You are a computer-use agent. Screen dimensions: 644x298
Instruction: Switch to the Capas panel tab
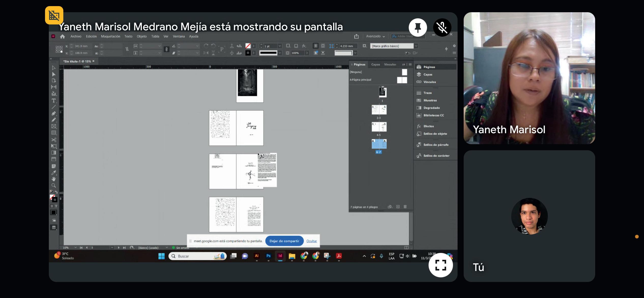375,64
